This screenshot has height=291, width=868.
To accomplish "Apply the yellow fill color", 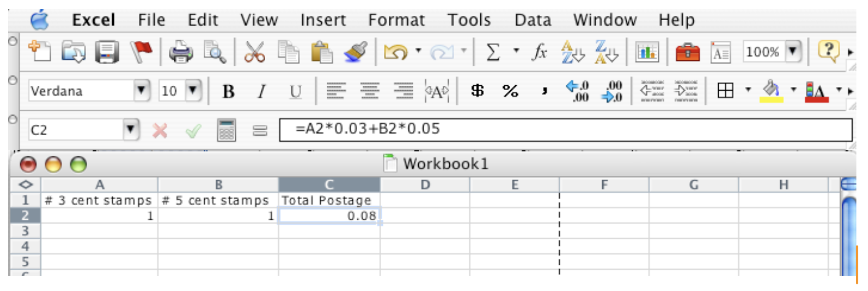I will tap(770, 92).
